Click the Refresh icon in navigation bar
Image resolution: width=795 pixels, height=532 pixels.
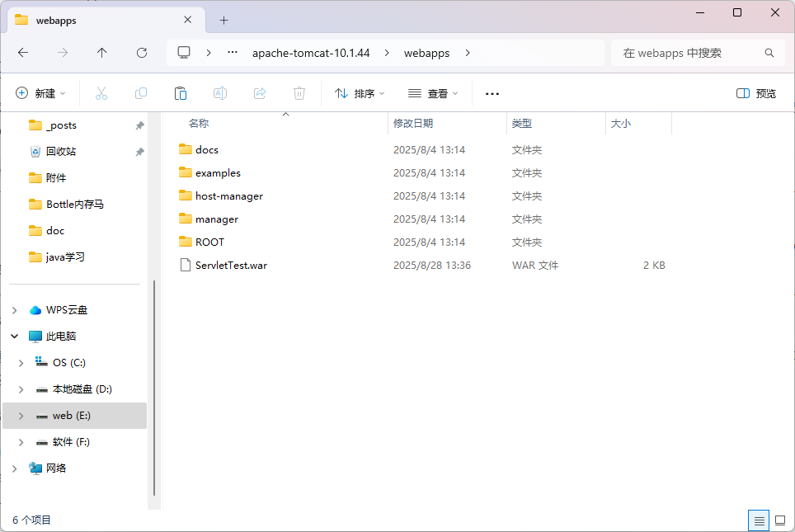(142, 53)
